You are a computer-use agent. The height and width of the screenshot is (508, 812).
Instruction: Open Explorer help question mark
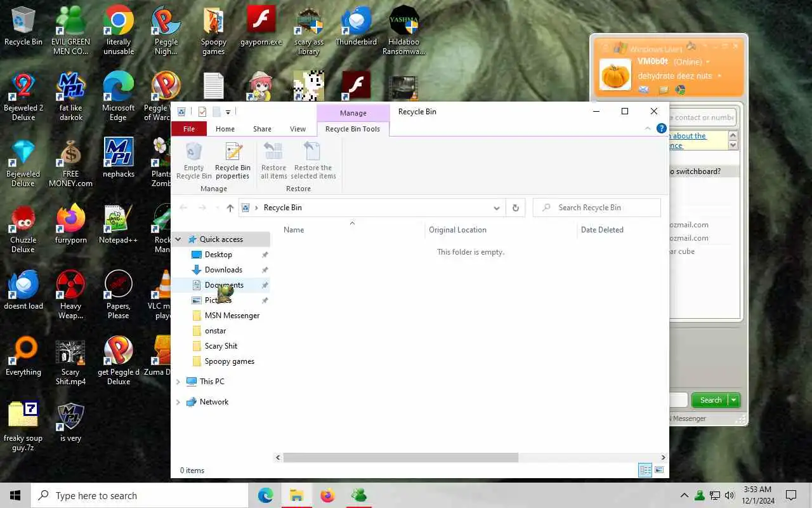tap(661, 128)
